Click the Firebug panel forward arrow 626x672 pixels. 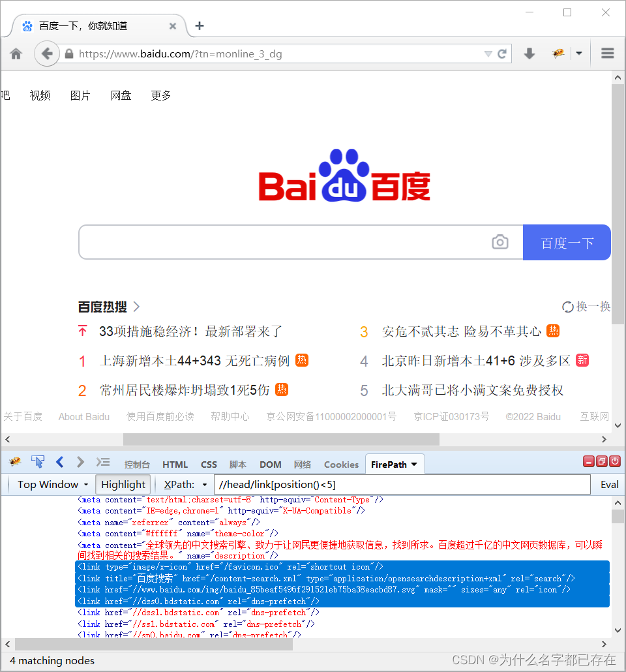tap(80, 461)
